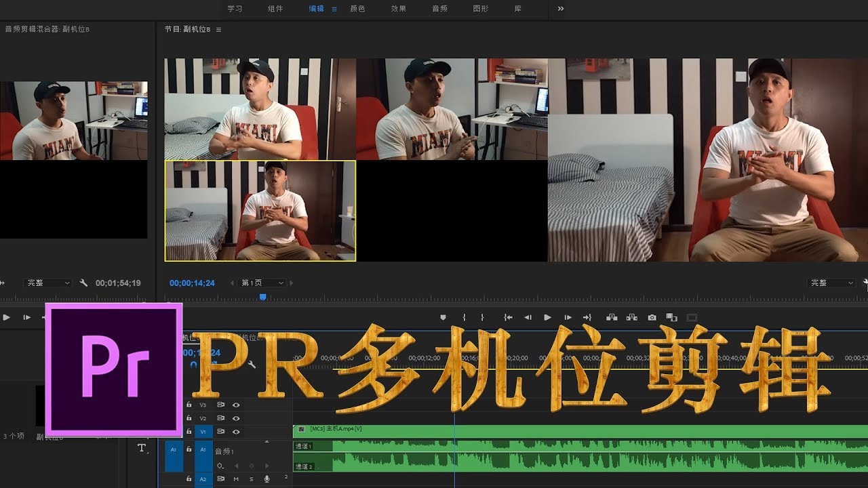Step back one frame in Program monitor
868x488 pixels.
[x=528, y=317]
